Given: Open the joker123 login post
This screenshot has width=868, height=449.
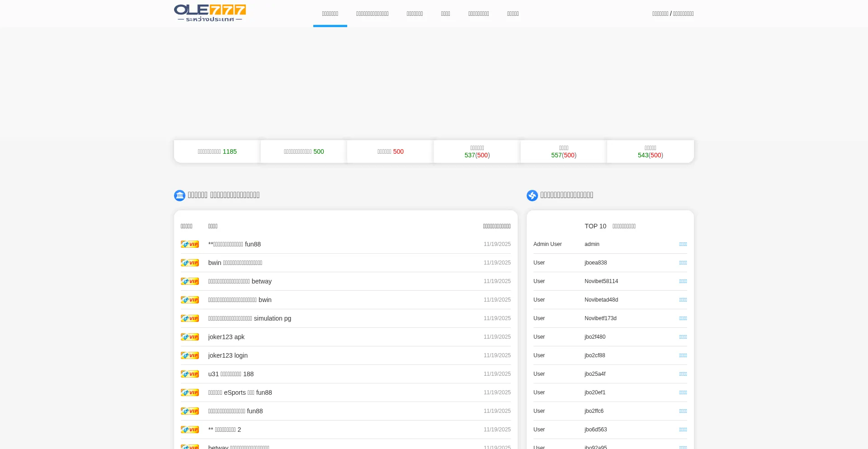Looking at the screenshot, I should [228, 355].
